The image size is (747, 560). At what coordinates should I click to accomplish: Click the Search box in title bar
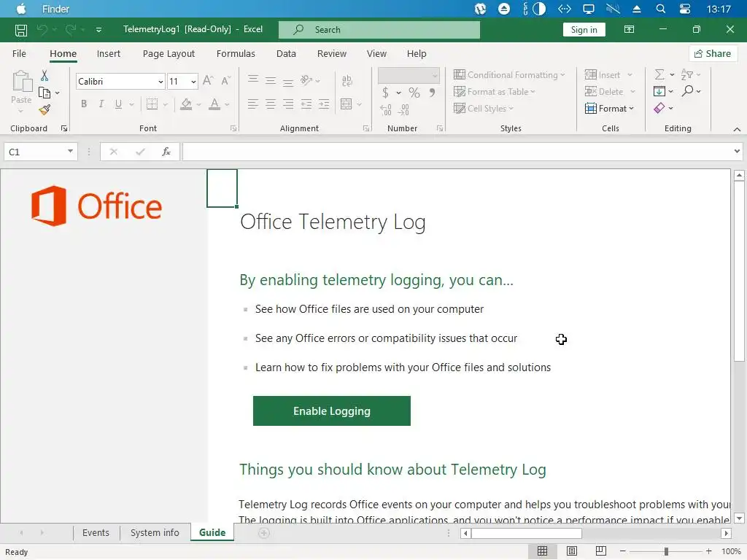(x=379, y=29)
